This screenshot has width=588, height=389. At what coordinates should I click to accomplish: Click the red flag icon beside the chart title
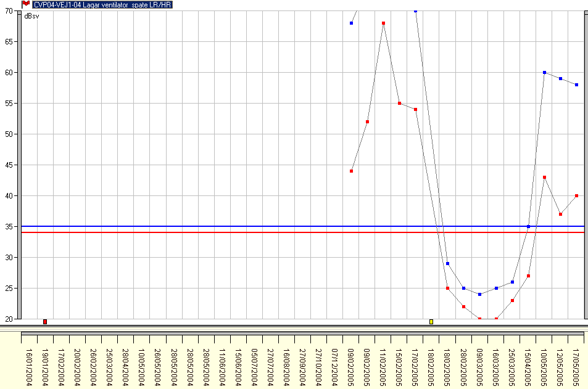pyautogui.click(x=25, y=4)
